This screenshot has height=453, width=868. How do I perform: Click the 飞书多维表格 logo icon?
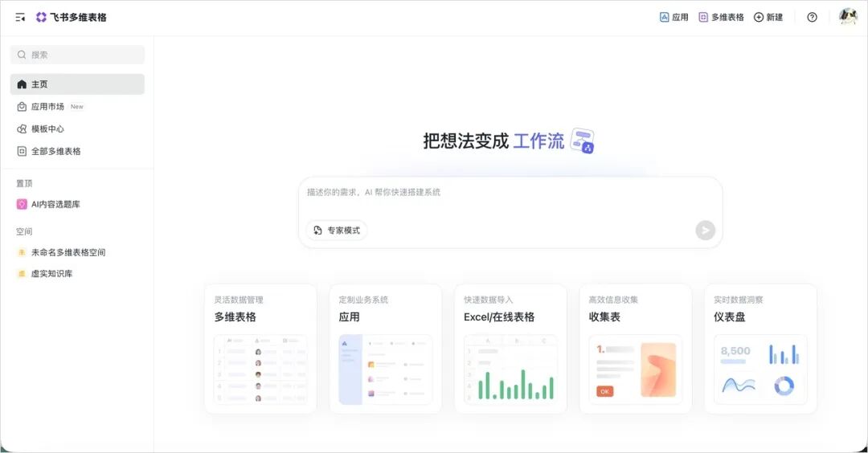(x=41, y=17)
